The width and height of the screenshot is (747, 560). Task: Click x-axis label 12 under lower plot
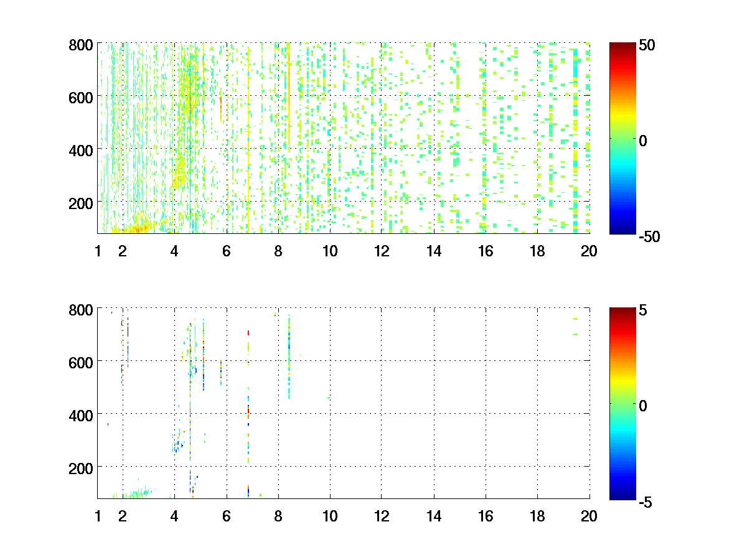(x=382, y=516)
